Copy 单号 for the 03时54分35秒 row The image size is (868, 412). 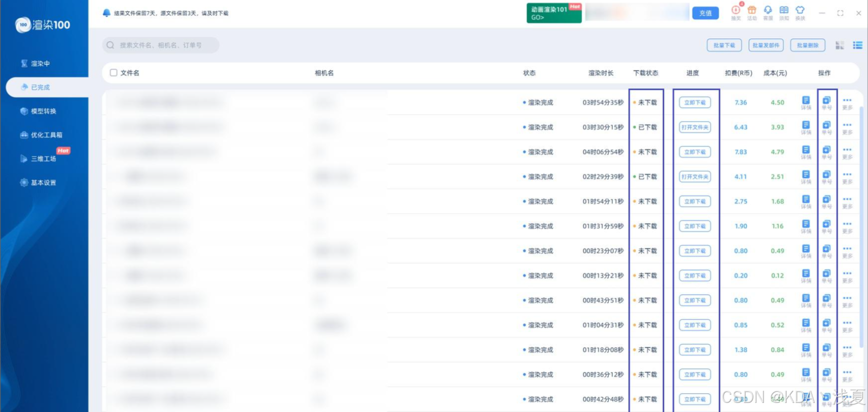827,103
